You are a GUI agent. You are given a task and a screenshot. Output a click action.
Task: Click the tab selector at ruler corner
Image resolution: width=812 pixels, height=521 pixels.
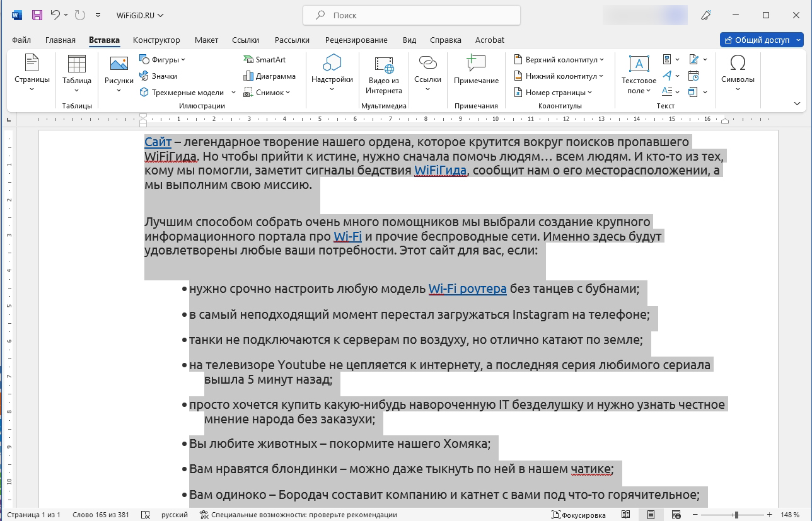tap(9, 119)
